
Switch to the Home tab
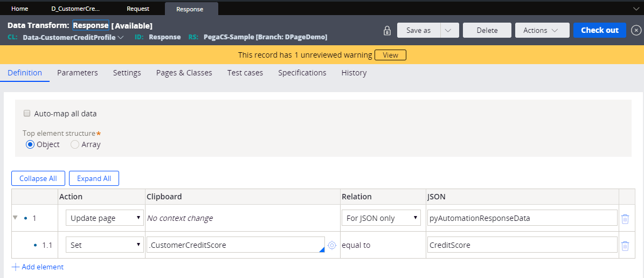20,8
